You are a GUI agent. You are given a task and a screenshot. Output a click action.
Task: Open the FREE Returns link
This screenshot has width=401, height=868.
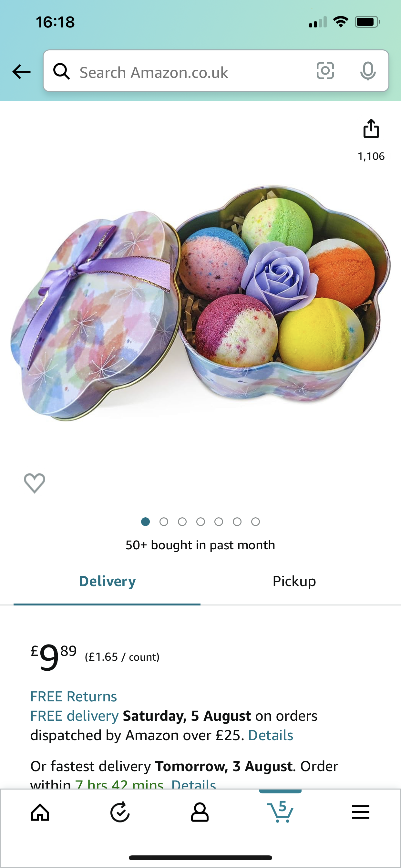pyautogui.click(x=74, y=696)
